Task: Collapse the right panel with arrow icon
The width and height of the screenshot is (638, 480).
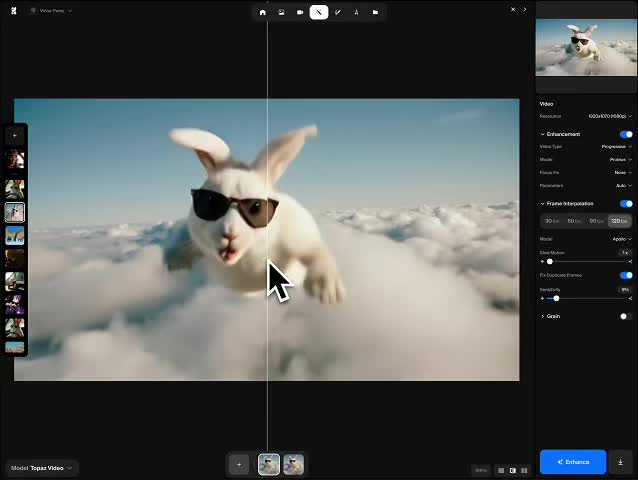Action: 525,9
